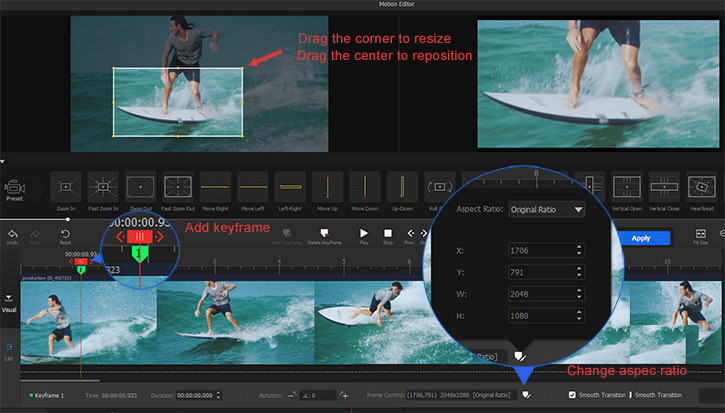
Task: Click the Reset icon
Action: coord(65,235)
